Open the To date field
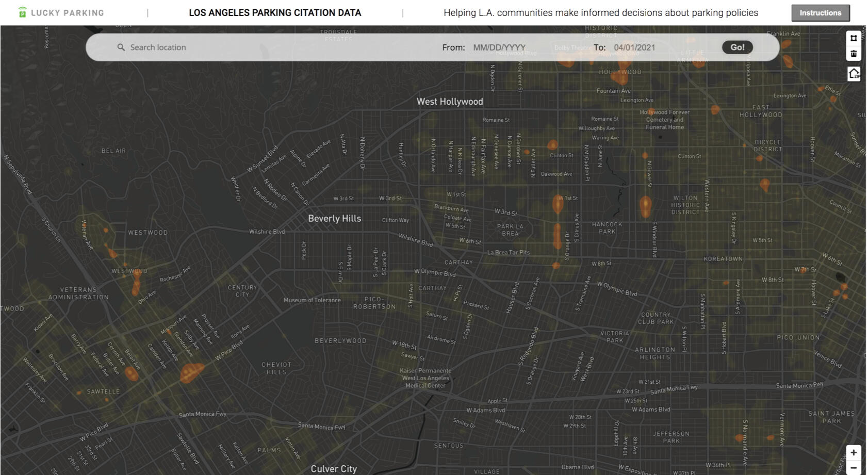Screen dimensions: 868x475 [634, 47]
